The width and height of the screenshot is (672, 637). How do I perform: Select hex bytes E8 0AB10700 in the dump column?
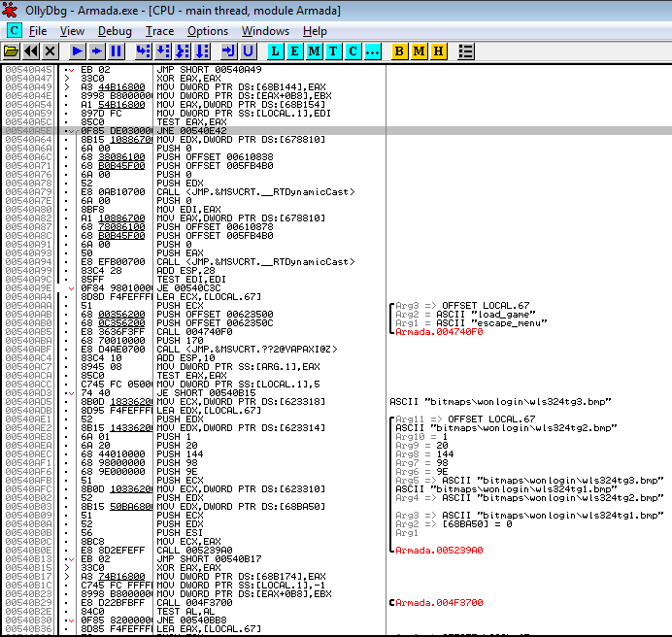pyautogui.click(x=114, y=192)
